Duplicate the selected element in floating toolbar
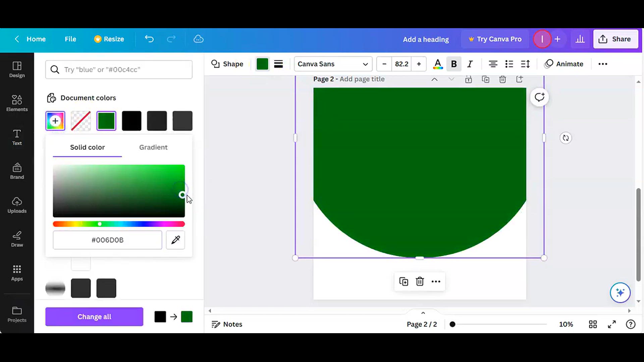This screenshot has width=644, height=362. pyautogui.click(x=404, y=282)
